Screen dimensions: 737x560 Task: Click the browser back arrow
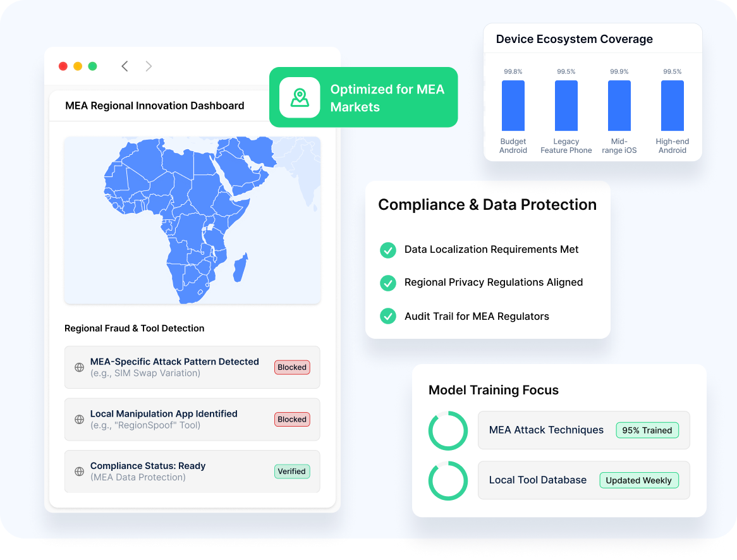[x=125, y=66]
